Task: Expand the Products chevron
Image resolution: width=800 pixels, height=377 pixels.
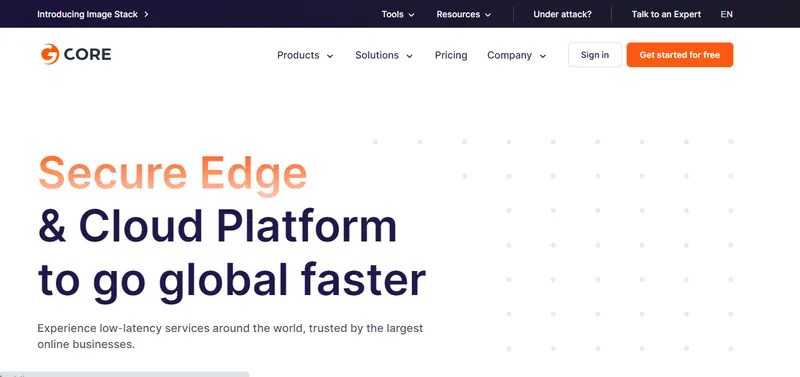Action: (330, 56)
